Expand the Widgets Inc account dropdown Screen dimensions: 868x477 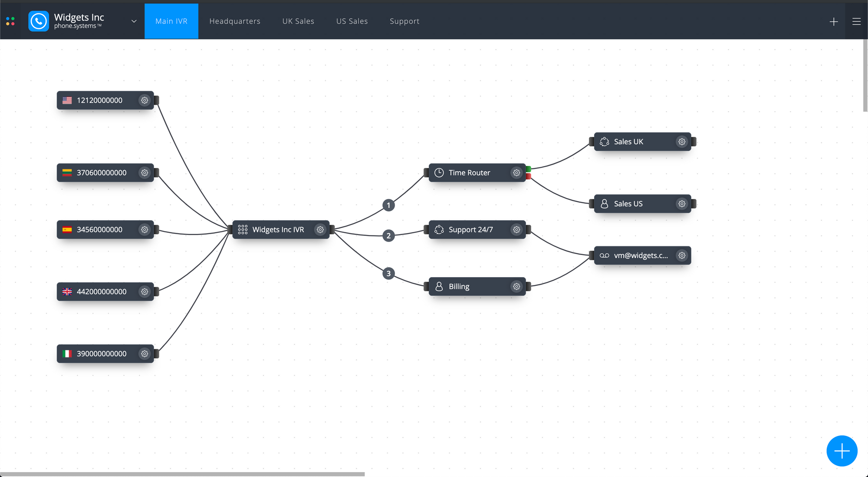(134, 21)
